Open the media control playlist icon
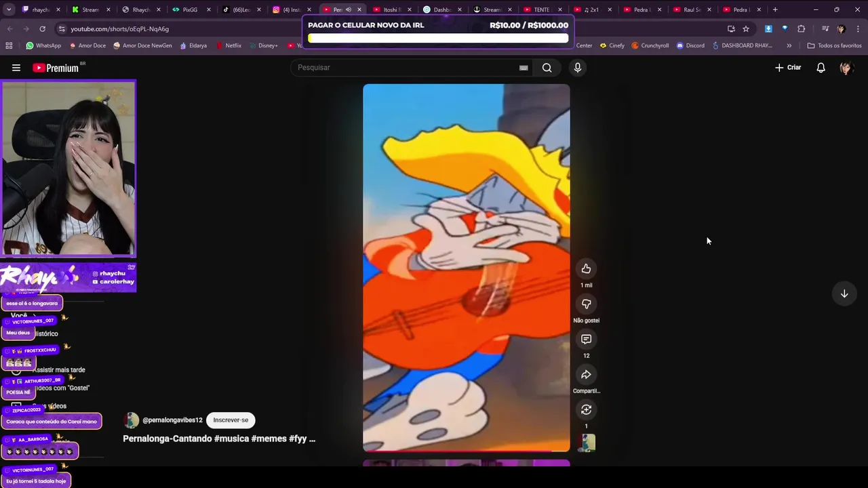 [x=825, y=29]
